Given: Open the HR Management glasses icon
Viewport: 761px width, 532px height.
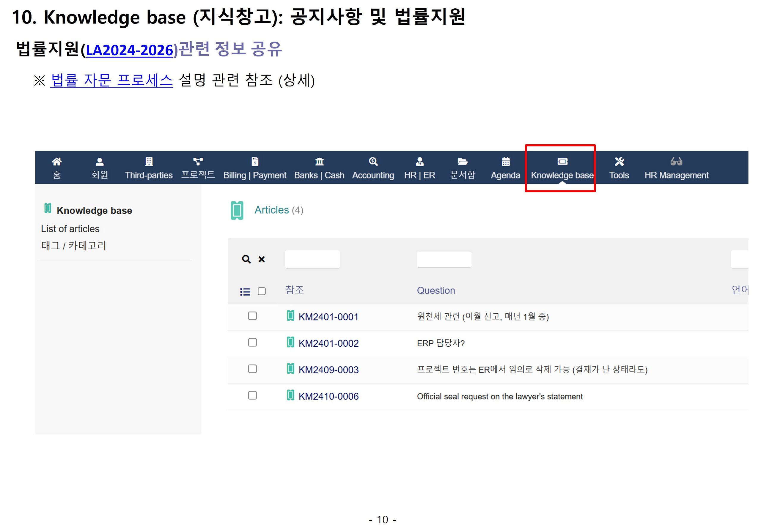Looking at the screenshot, I should pyautogui.click(x=676, y=162).
